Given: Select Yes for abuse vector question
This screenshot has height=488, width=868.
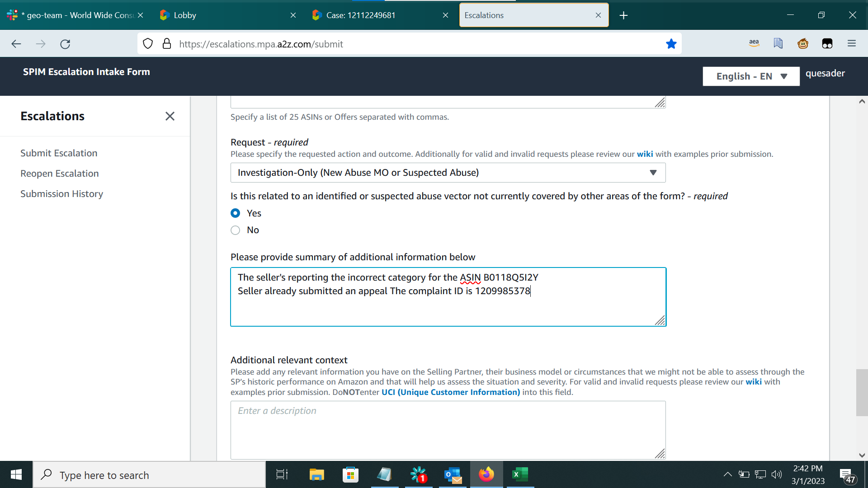Looking at the screenshot, I should point(235,213).
